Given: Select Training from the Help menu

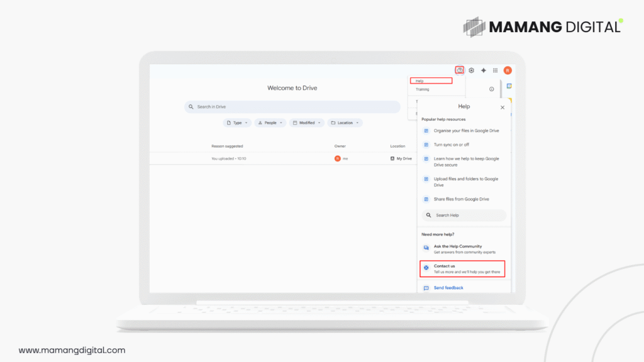Looking at the screenshot, I should (423, 89).
